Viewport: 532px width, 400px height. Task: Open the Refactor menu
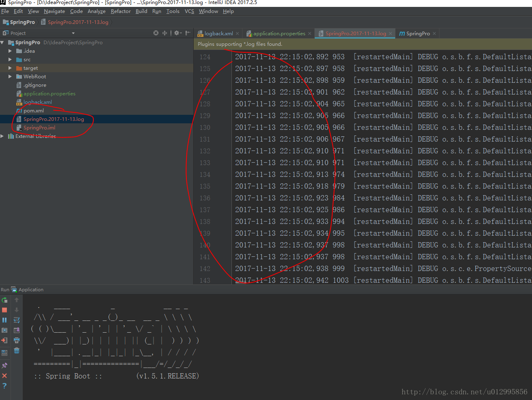tap(121, 11)
